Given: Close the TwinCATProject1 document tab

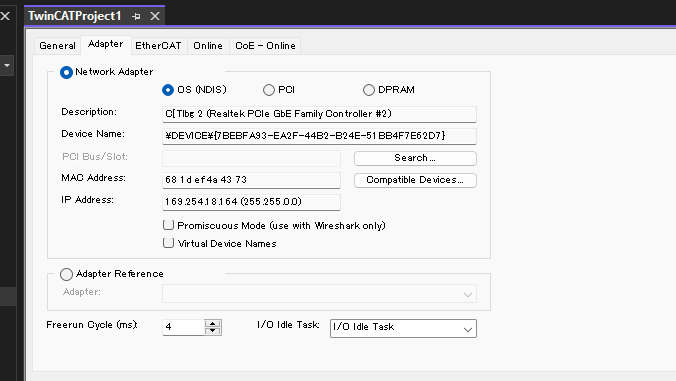Looking at the screenshot, I should pyautogui.click(x=155, y=16).
